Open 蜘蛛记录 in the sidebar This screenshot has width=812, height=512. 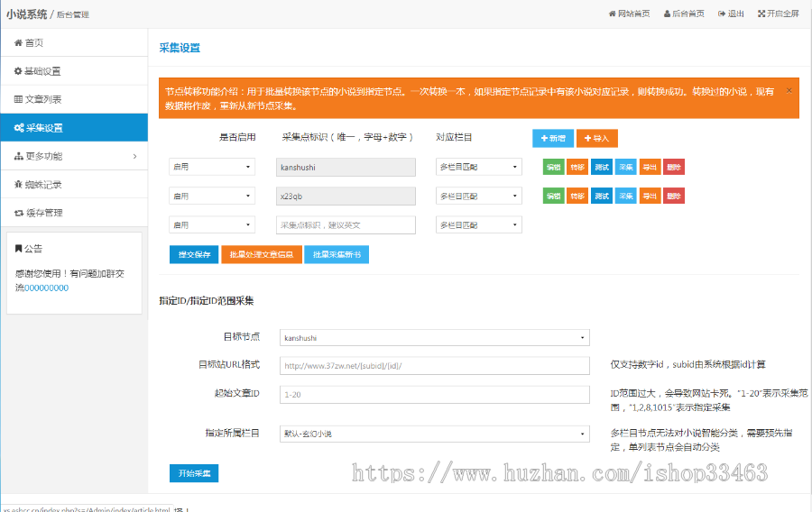pyautogui.click(x=74, y=185)
